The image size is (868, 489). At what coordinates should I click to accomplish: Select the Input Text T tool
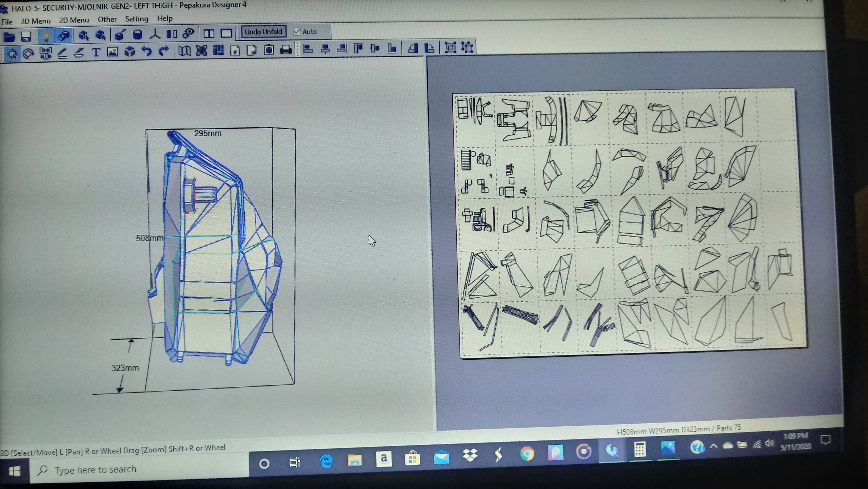[x=96, y=52]
